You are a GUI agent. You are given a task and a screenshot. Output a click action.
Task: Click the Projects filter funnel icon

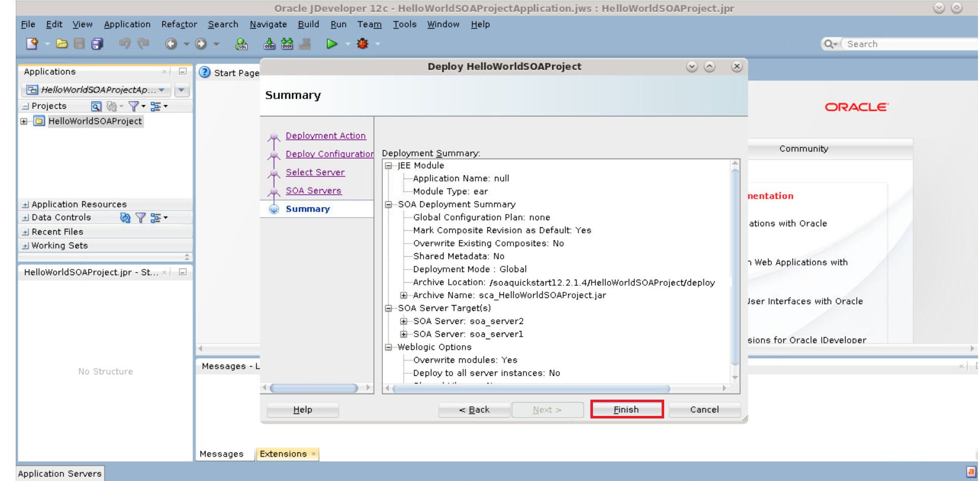coord(134,106)
